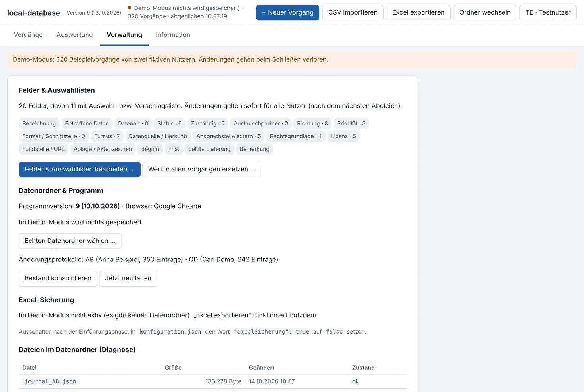Click the 'Datenart · 6' chip
Screen dimensions: 584x392
coord(133,124)
